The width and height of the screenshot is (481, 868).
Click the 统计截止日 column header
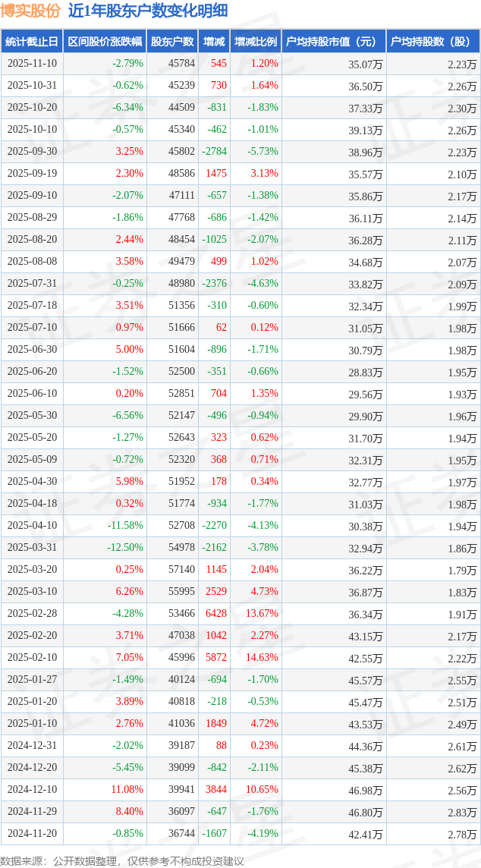tap(32, 42)
